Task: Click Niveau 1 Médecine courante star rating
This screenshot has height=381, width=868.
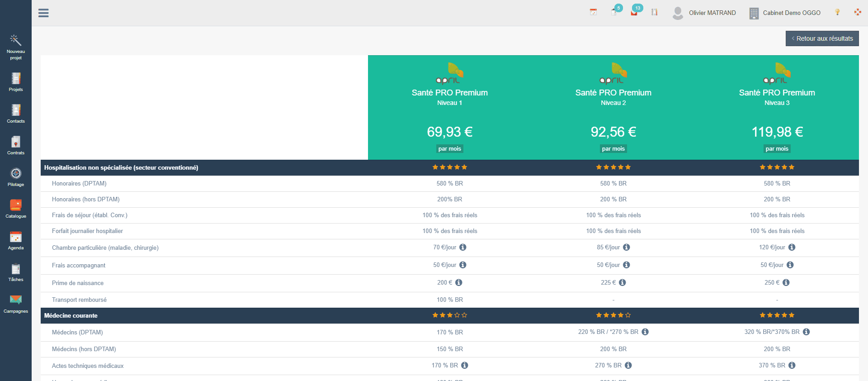Action: 450,315
